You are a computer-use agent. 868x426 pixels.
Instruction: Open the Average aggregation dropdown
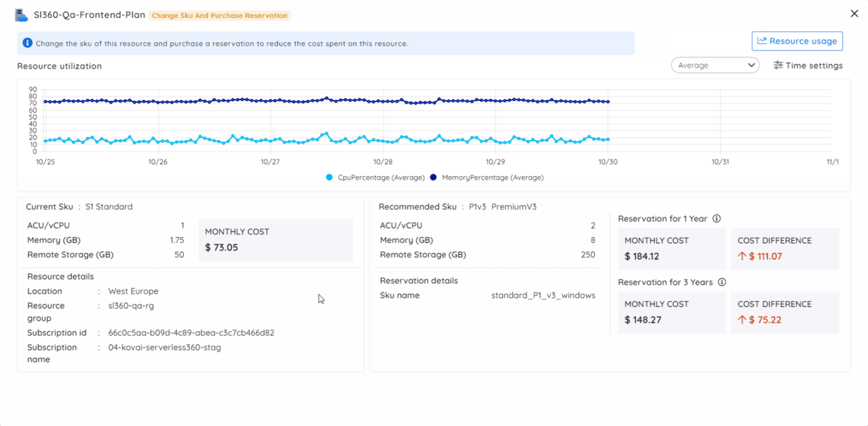point(714,65)
